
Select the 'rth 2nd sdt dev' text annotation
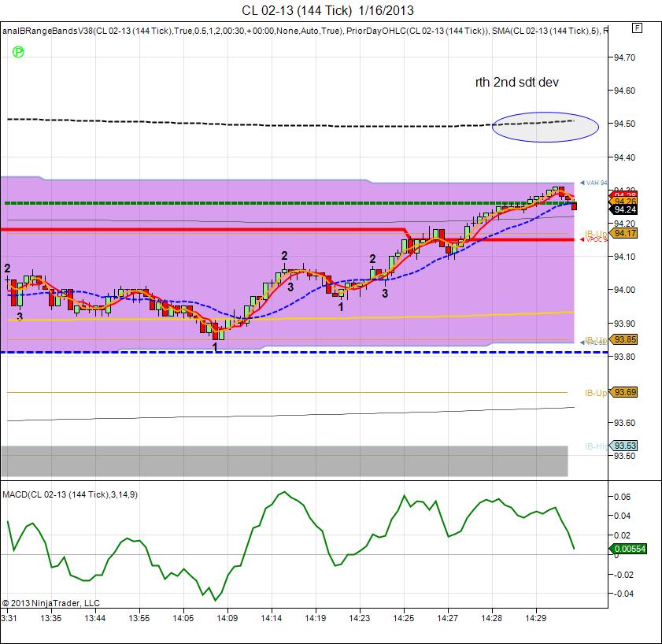tap(516, 82)
